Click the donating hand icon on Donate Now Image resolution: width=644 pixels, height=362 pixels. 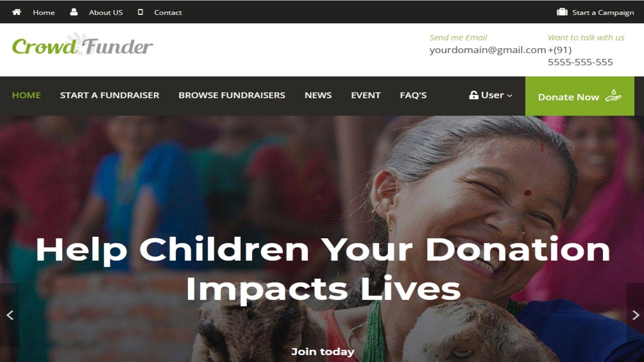[613, 96]
